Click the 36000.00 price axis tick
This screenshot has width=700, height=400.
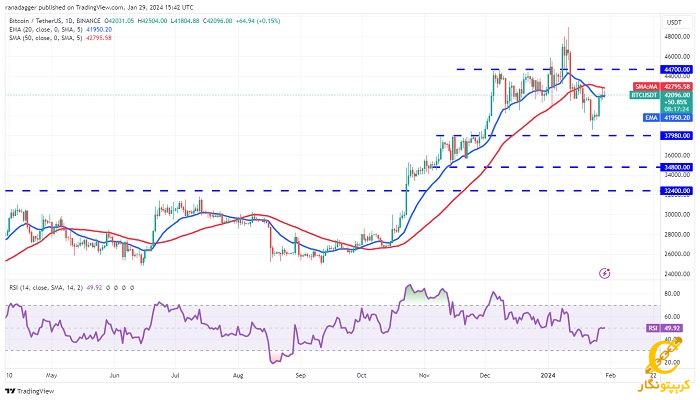(678, 155)
